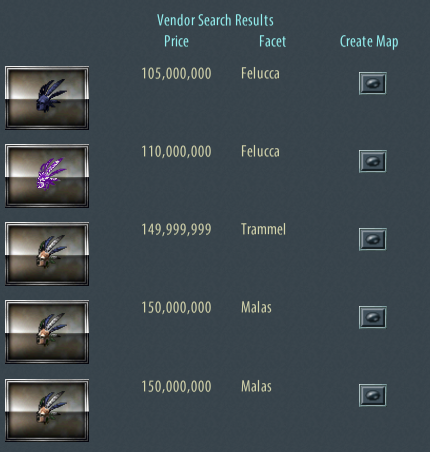430x452 pixels.
Task: Select the first Malas listing's mask image
Action: point(47,332)
